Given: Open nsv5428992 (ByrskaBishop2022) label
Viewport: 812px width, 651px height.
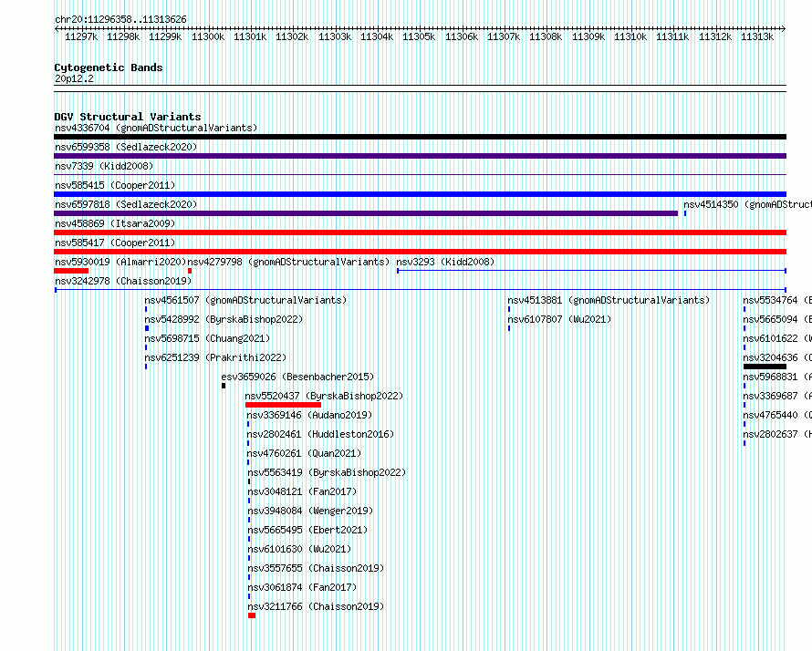Looking at the screenshot, I should pyautogui.click(x=224, y=319).
